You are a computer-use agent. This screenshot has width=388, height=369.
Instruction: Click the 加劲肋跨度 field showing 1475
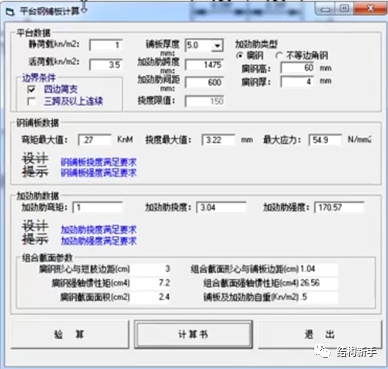pyautogui.click(x=204, y=65)
